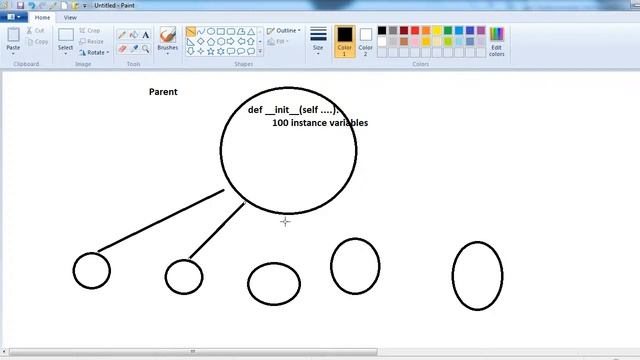Screen dimensions: 640x360
Task: Choose the Down arrow shape
Action: pyautogui.click(x=191, y=51)
